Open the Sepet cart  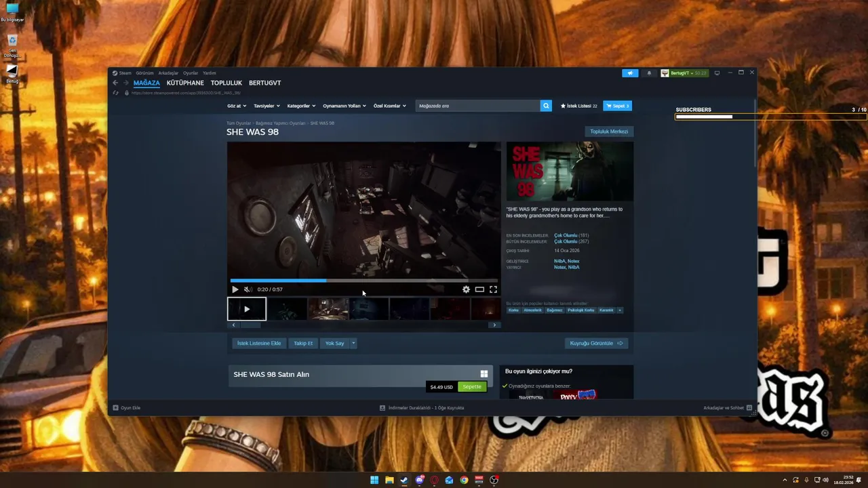pos(617,106)
